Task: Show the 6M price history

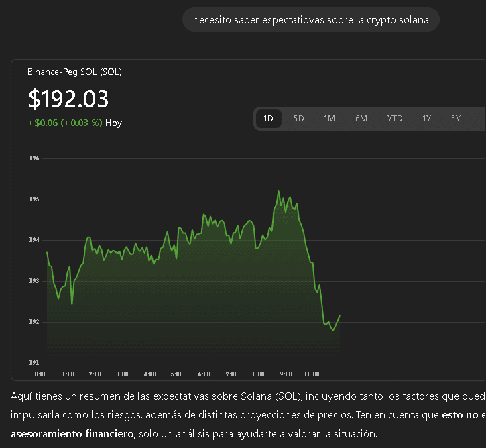Action: point(361,119)
